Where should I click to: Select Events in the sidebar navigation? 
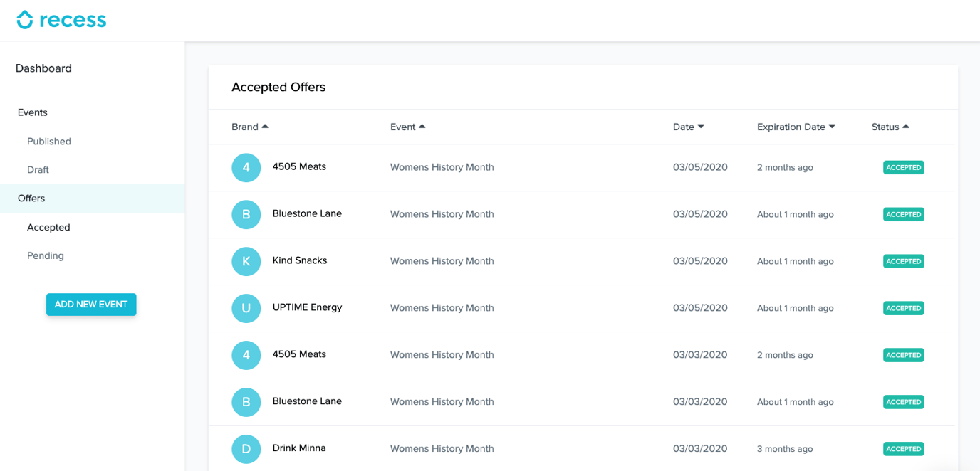tap(33, 112)
